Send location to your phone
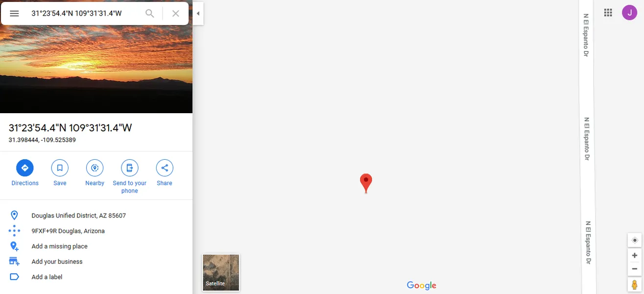The width and height of the screenshot is (644, 294). click(x=130, y=176)
